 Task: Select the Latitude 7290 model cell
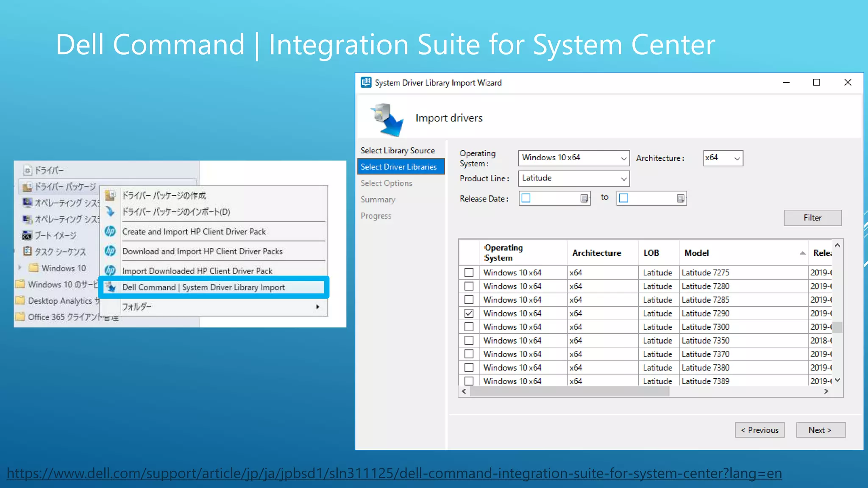pos(743,313)
